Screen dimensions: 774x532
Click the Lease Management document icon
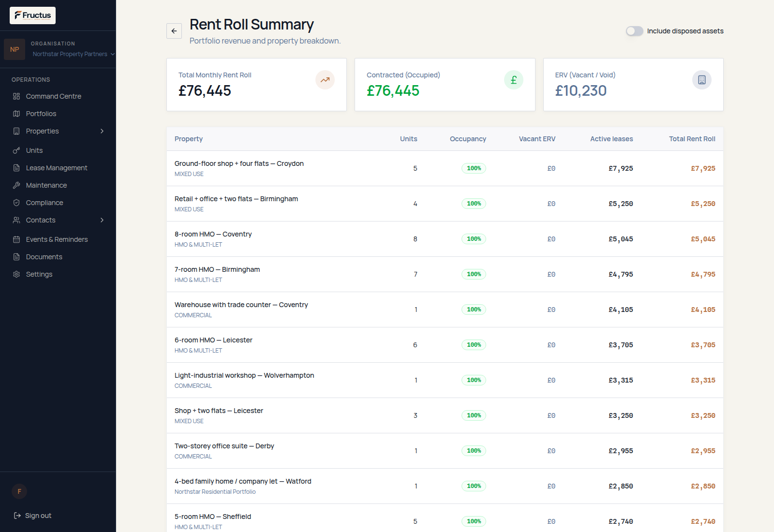(16, 168)
